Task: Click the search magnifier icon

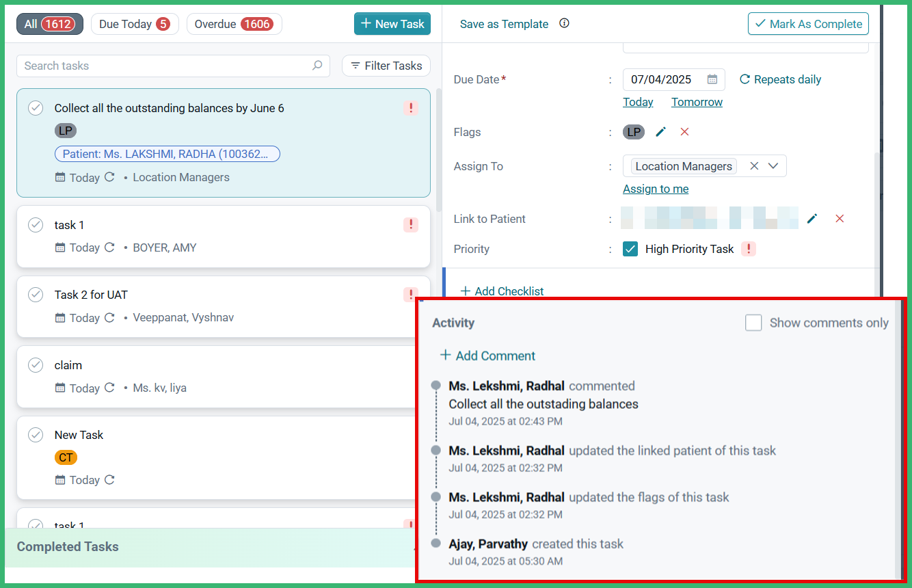Action: click(317, 66)
